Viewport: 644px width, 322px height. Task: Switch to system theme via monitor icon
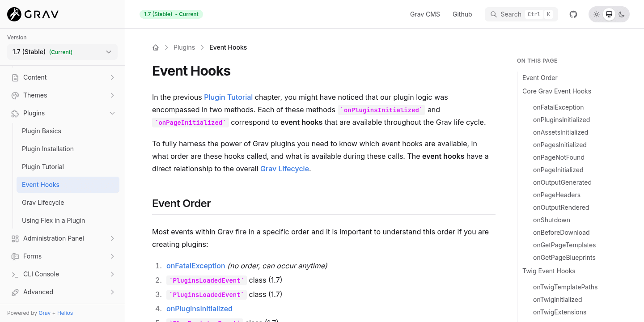[609, 14]
